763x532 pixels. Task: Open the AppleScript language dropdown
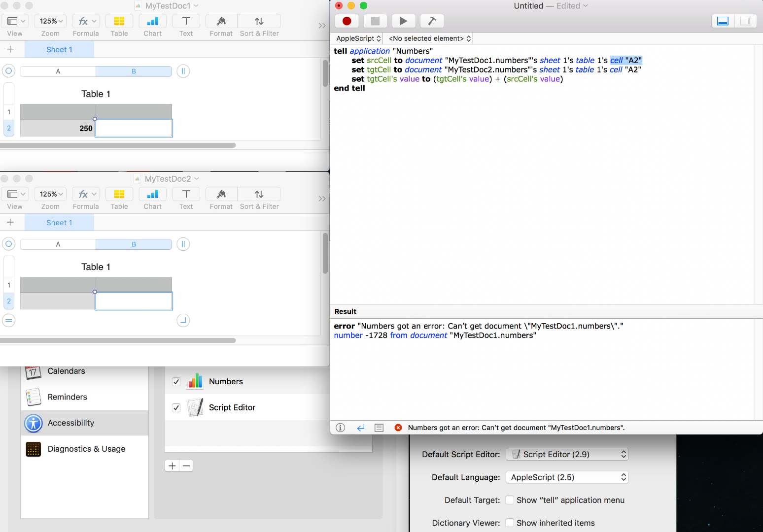click(358, 38)
